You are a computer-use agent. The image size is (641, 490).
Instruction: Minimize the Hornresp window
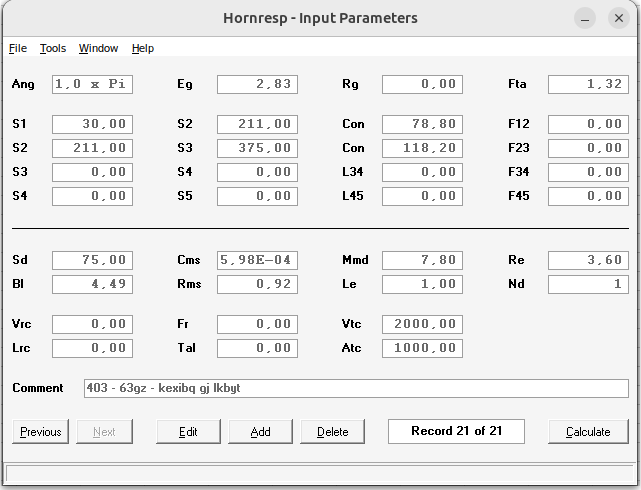[586, 18]
